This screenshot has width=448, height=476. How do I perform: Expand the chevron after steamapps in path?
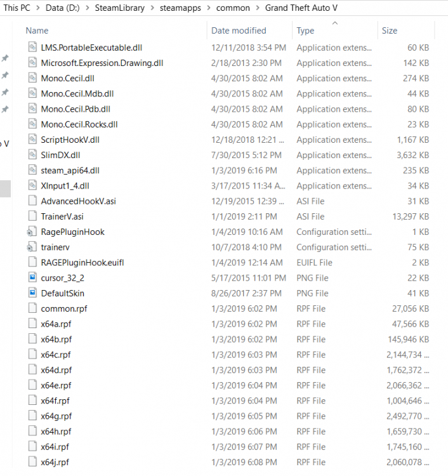209,8
